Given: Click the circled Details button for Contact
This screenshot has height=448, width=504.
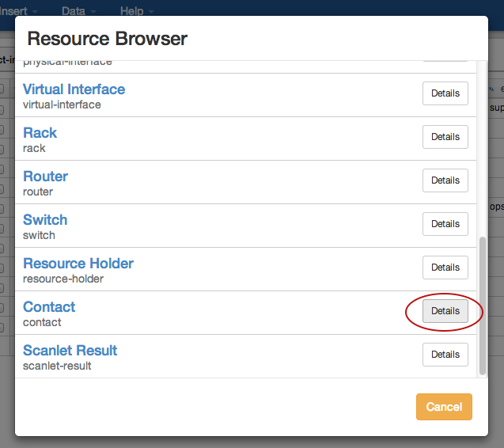Looking at the screenshot, I should [x=445, y=311].
